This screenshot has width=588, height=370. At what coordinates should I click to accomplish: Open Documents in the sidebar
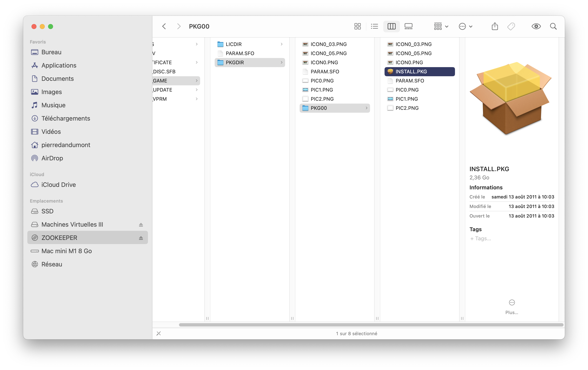click(x=87, y=79)
